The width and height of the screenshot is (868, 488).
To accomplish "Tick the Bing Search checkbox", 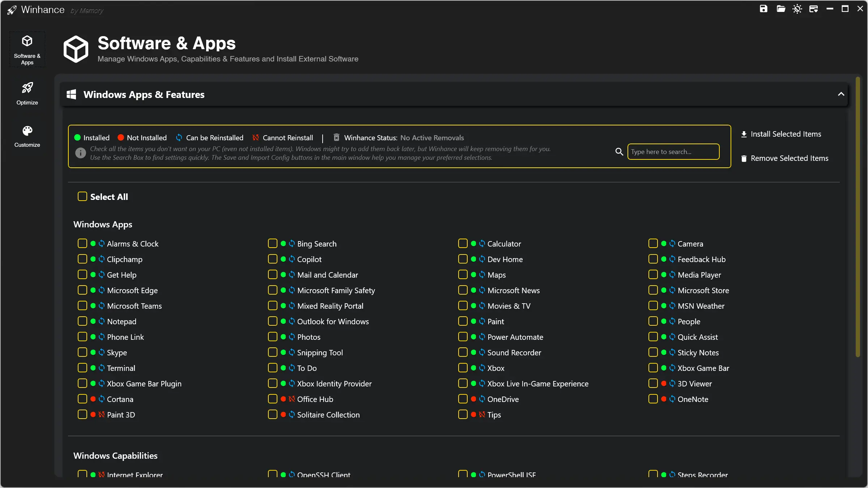I will [x=273, y=244].
